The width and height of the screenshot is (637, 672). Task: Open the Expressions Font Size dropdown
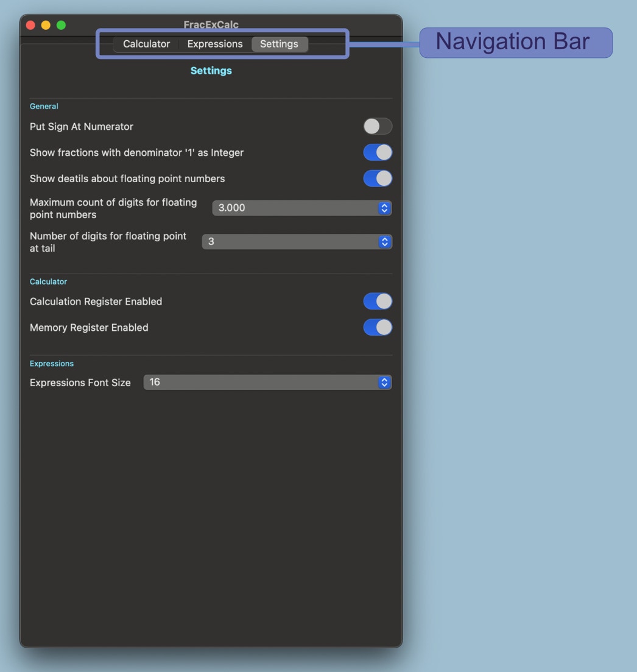pyautogui.click(x=267, y=382)
